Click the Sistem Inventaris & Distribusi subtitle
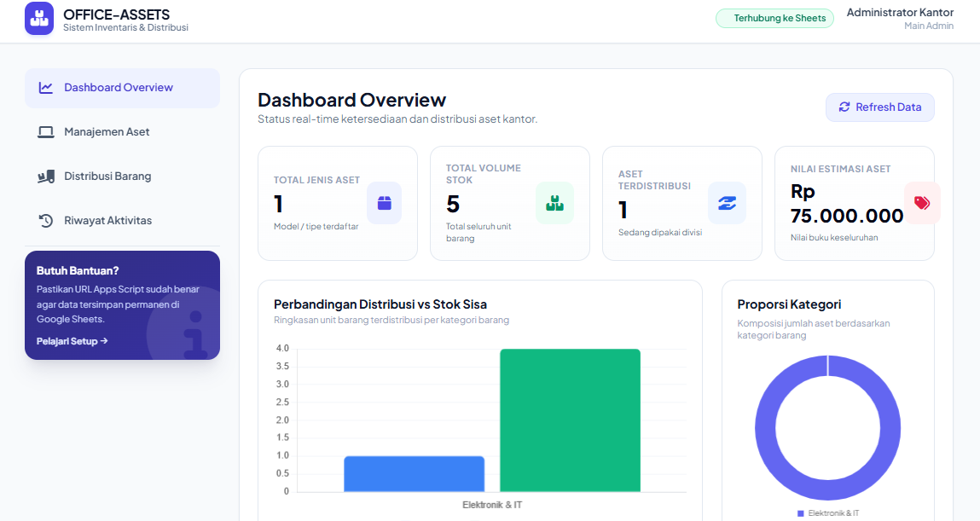 (125, 27)
